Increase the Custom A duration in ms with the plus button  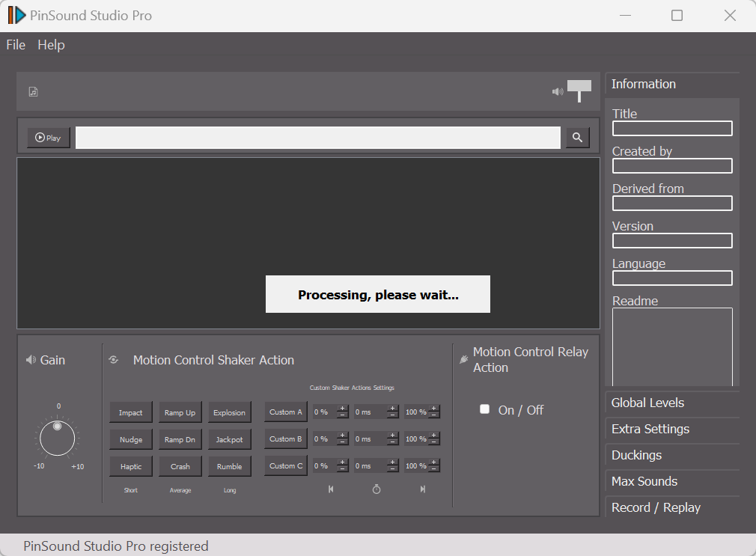pos(392,409)
